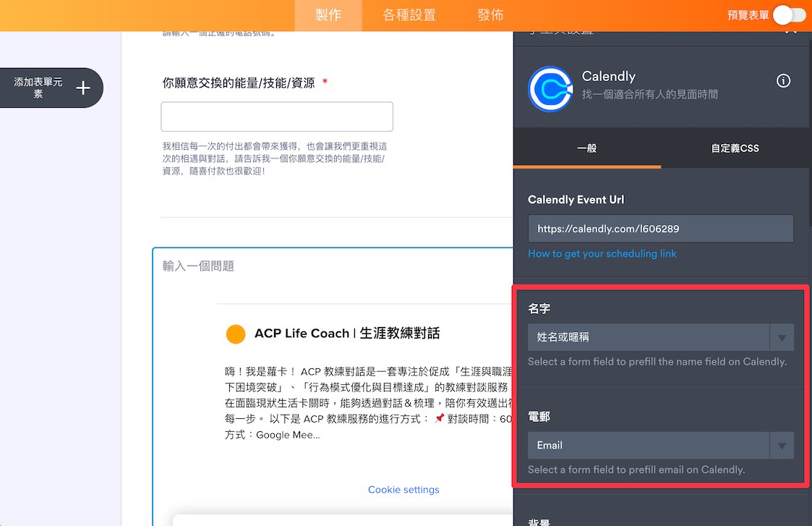Open the 名字 field dropdown arrow
This screenshot has height=526, width=812.
tap(782, 338)
